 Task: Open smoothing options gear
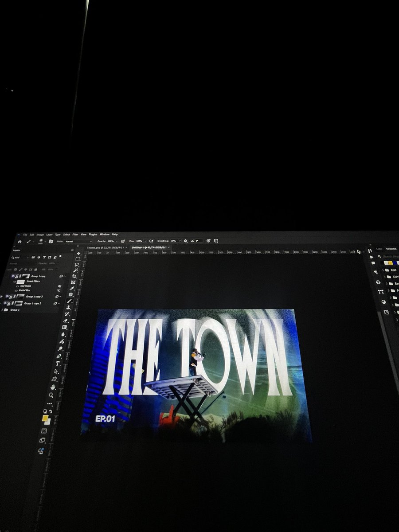185,241
